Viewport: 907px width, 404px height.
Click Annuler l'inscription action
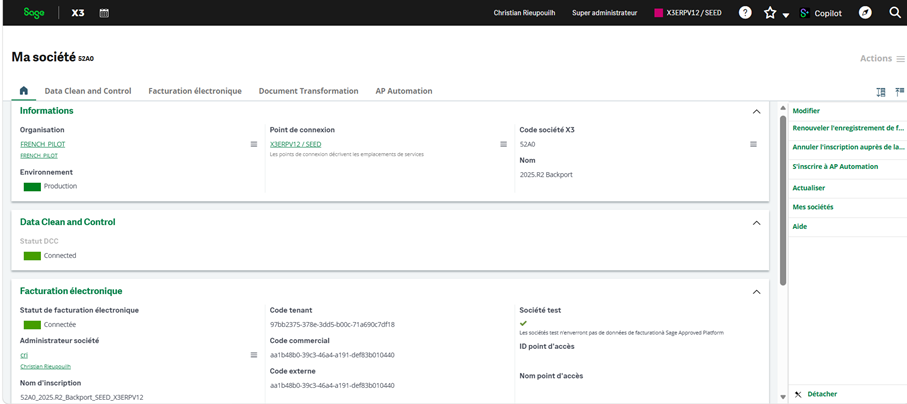[x=848, y=147]
